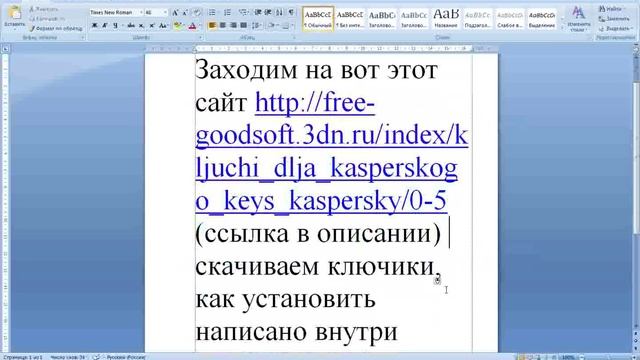Click the word 'скачиваем' in document
640x360 pixels.
pos(258,267)
